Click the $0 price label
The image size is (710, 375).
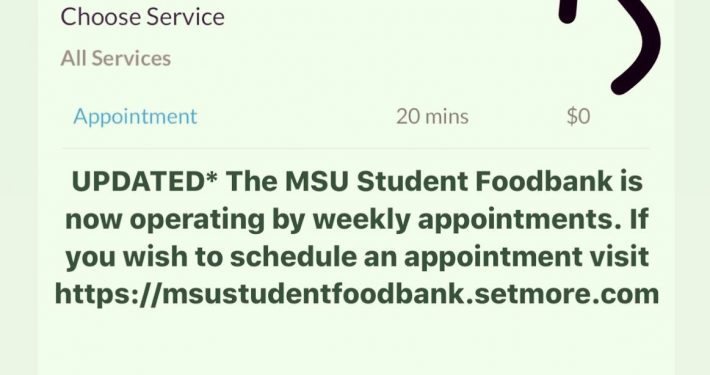[578, 116]
